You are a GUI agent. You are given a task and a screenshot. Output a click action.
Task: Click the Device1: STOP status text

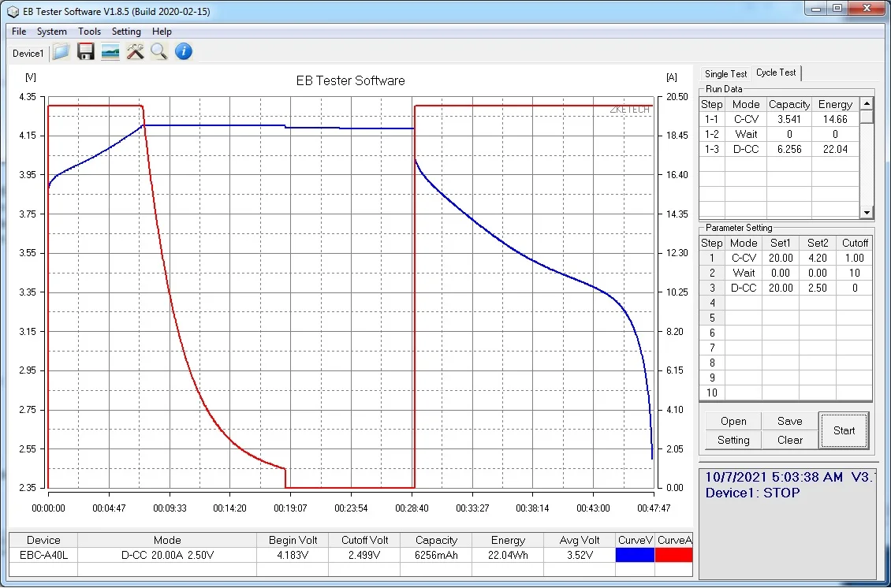[752, 493]
